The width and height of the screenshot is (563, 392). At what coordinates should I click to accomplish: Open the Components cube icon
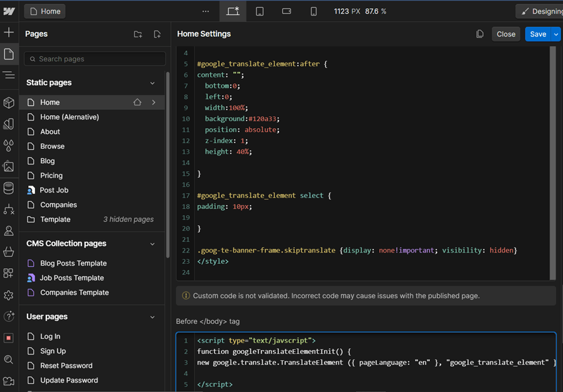[x=9, y=103]
